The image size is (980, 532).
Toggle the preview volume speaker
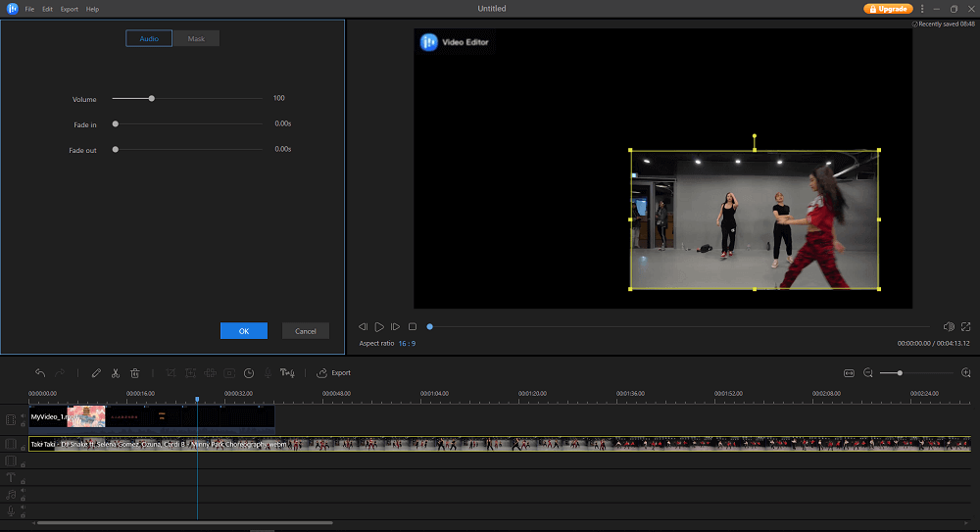click(x=949, y=326)
